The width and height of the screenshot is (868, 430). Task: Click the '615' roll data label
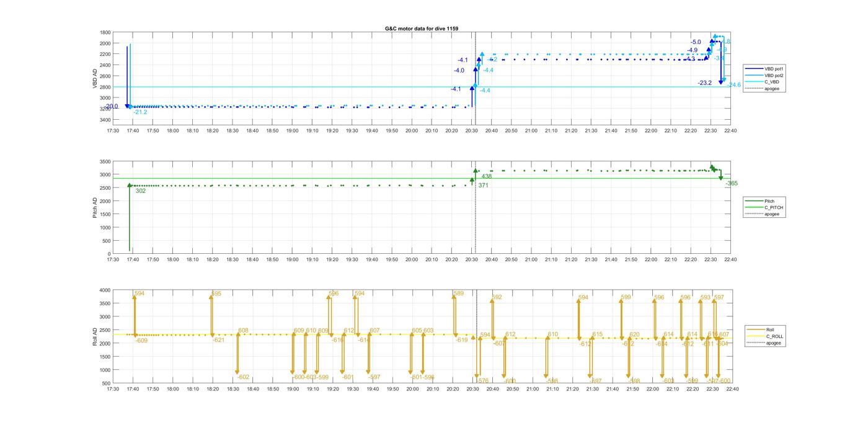[x=597, y=334]
